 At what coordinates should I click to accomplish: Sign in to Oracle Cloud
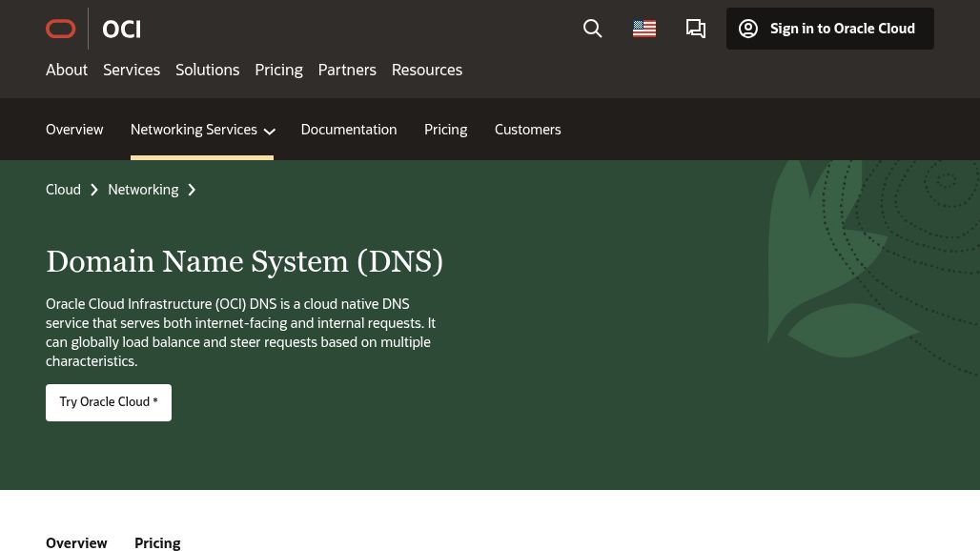click(829, 29)
